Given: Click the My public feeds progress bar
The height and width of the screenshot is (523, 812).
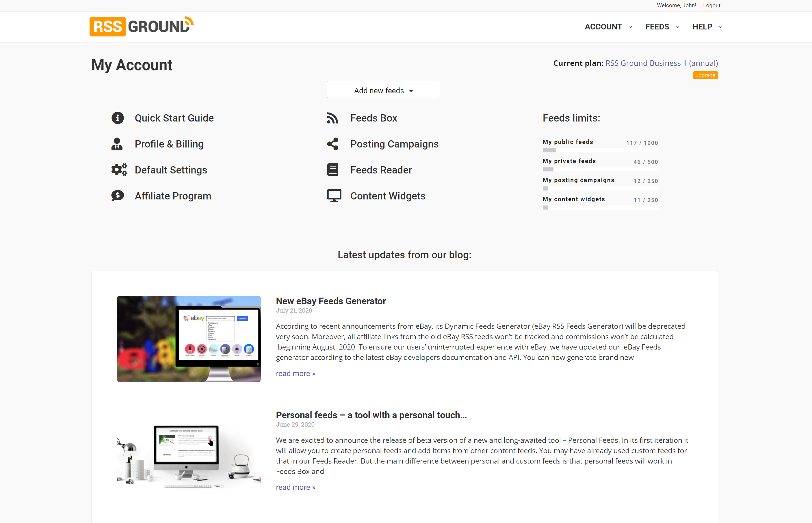Looking at the screenshot, I should 600,150.
